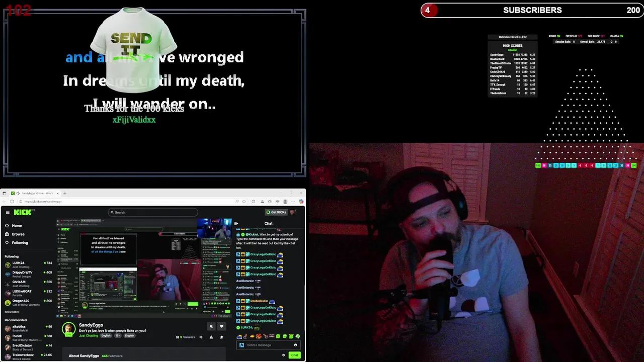Image resolution: width=644 pixels, height=362 pixels.
Task: Click the KINKO ON status label
Action: coord(554,36)
